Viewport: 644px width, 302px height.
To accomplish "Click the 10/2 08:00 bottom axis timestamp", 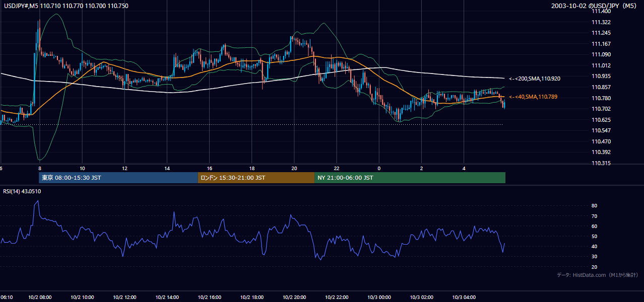I will (39, 297).
